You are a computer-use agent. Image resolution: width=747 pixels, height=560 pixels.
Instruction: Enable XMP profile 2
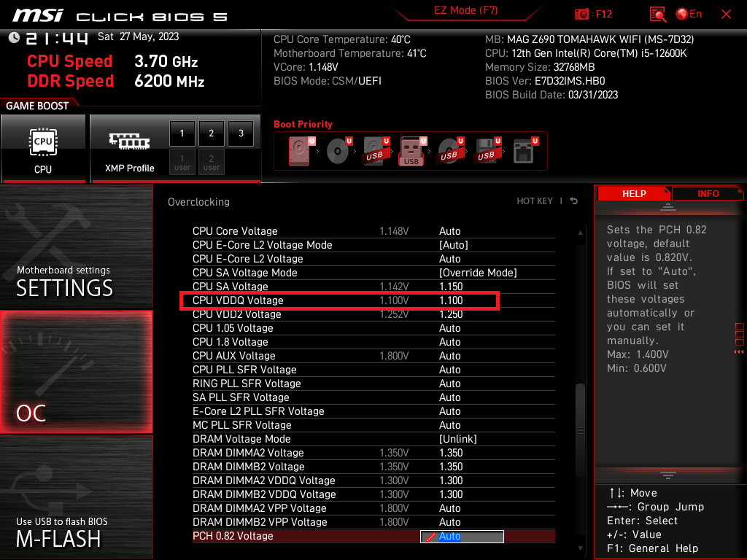[211, 133]
